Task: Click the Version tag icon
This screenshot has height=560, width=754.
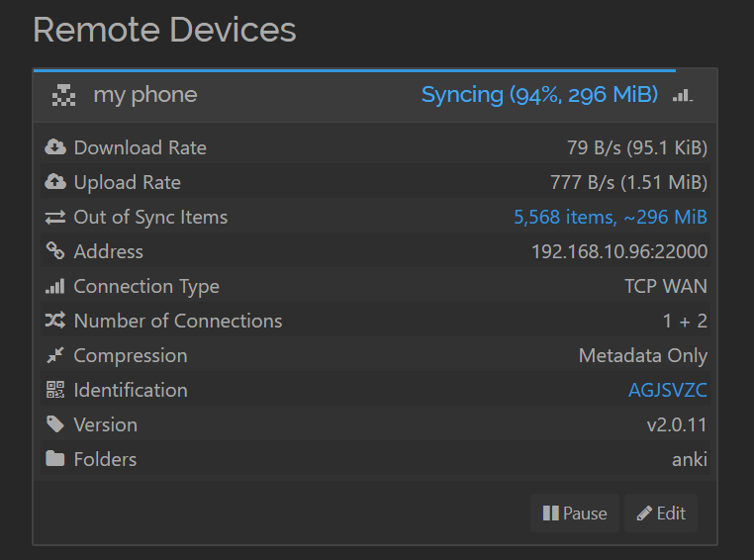Action: pyautogui.click(x=55, y=424)
